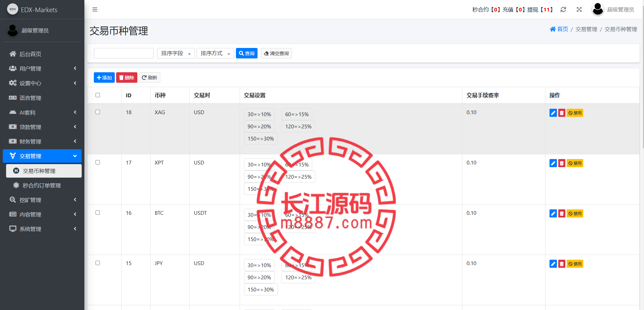The width and height of the screenshot is (644, 310).
Task: Open the 排序方式 dropdown
Action: pyautogui.click(x=215, y=53)
